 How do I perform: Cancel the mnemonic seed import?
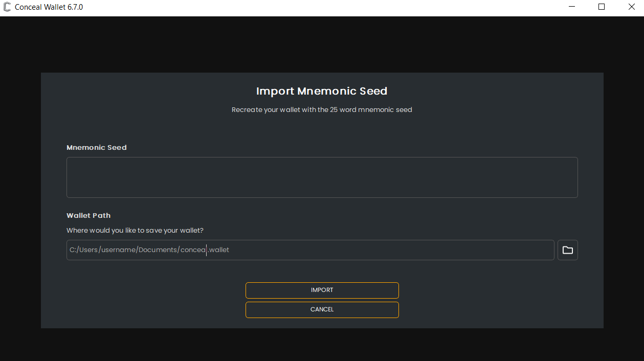pyautogui.click(x=322, y=309)
